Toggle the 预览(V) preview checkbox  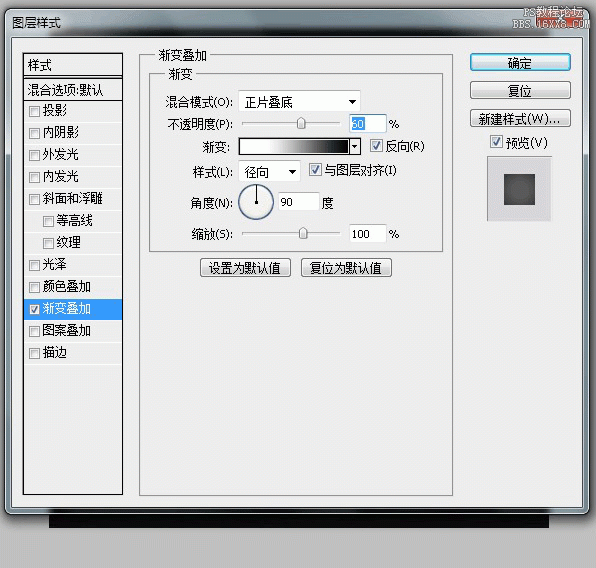pos(496,142)
